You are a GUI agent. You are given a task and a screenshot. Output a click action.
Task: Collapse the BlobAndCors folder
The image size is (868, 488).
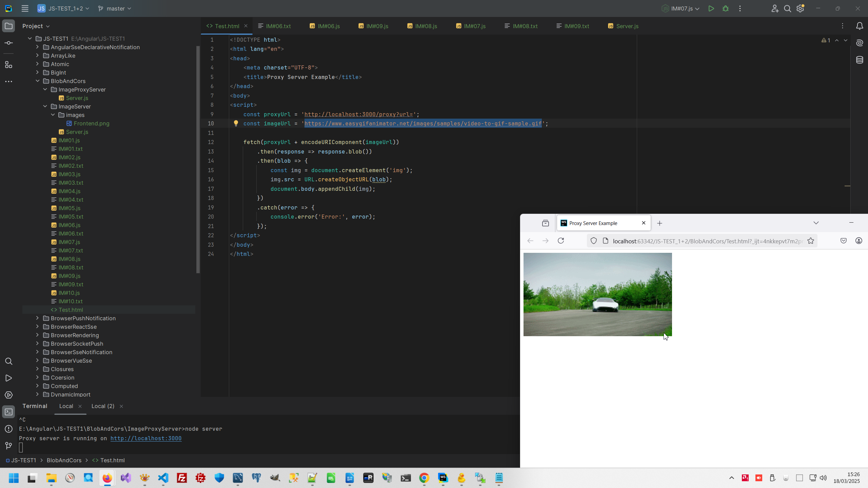[x=38, y=81]
